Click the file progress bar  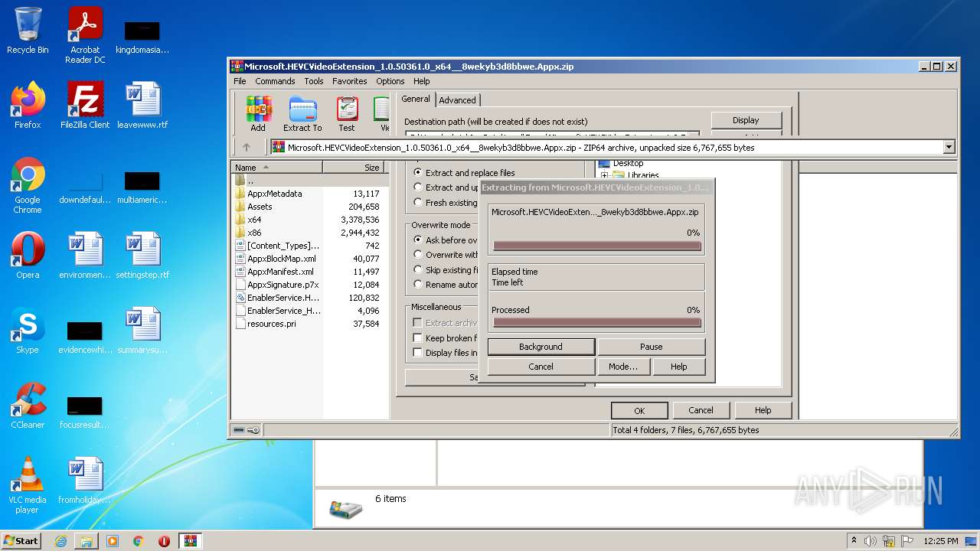coord(597,246)
